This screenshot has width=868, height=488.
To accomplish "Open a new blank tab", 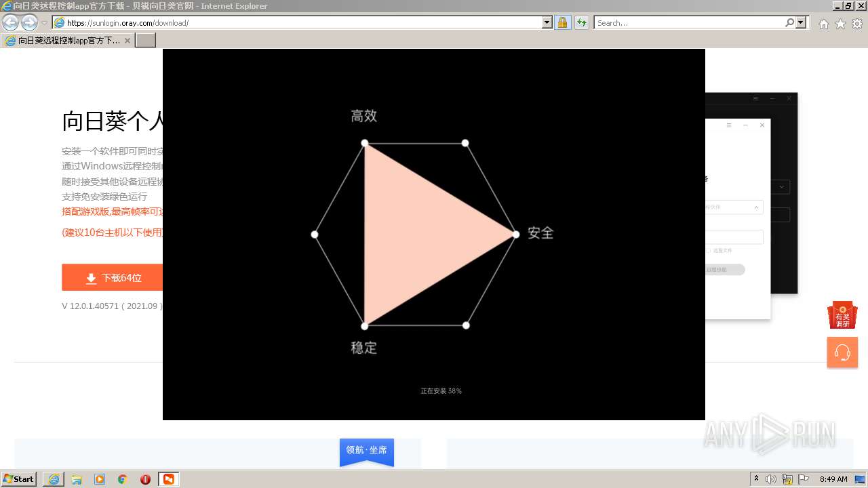I will [x=146, y=41].
